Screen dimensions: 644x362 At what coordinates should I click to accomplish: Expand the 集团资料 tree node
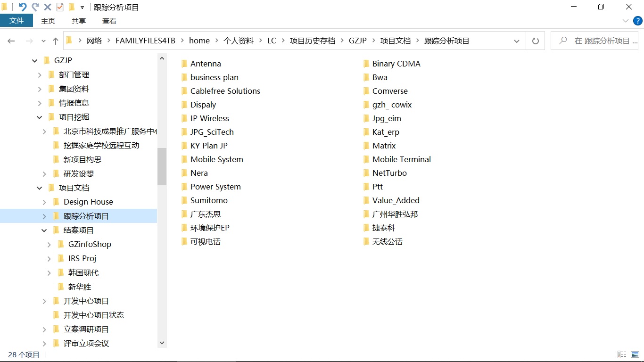click(40, 89)
